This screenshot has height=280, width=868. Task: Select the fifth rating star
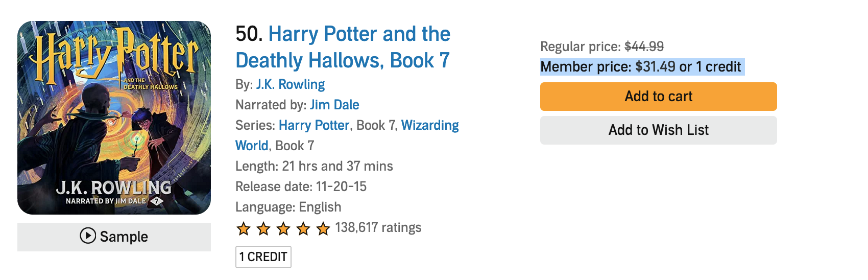[x=323, y=228]
